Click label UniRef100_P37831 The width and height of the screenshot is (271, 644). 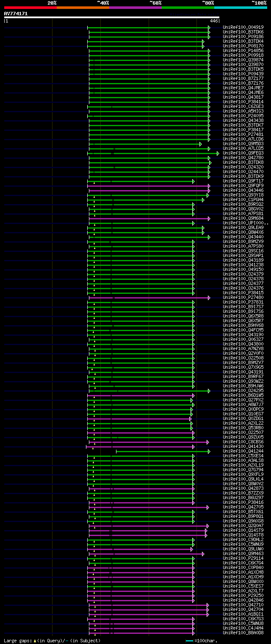click(243, 302)
